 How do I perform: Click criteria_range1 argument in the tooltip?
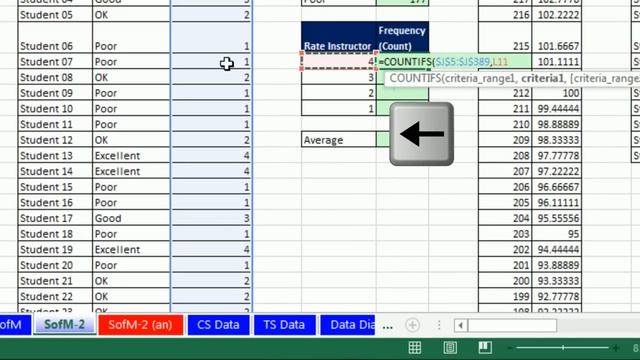tap(480, 78)
